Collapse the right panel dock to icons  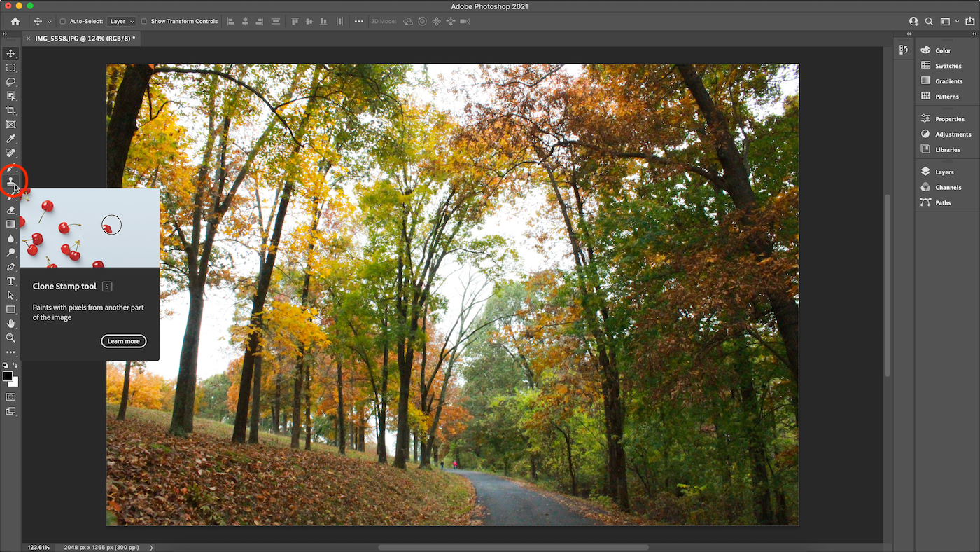pyautogui.click(x=973, y=34)
